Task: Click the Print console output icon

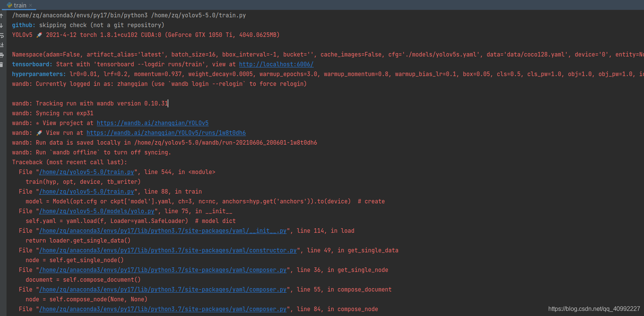Action: 2,55
